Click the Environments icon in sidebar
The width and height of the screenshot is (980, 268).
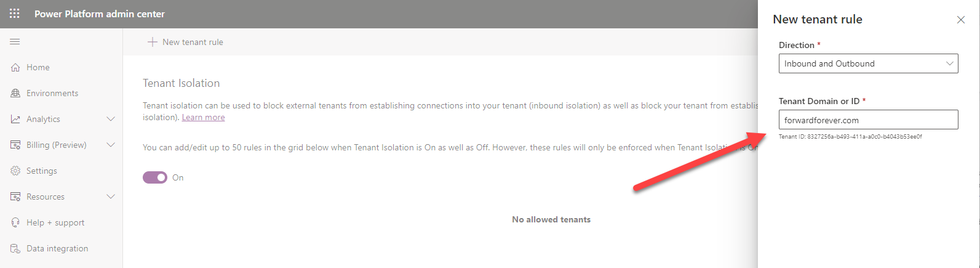point(15,94)
